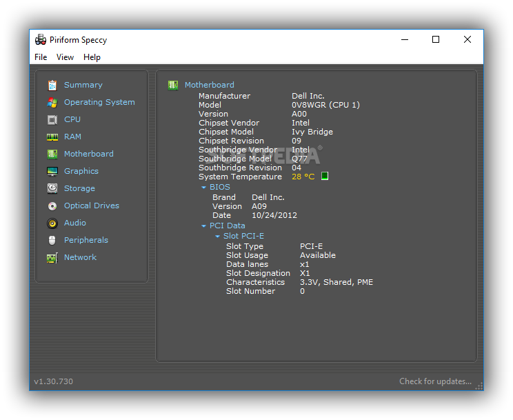Go to Optical Drives
The height and width of the screenshot is (420, 513).
click(92, 206)
